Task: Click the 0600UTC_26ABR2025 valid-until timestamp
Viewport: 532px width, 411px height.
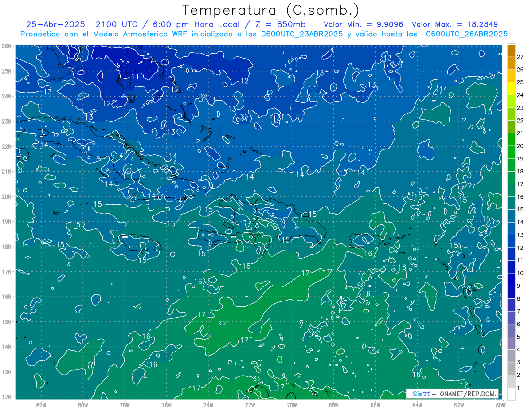Action: [467, 34]
